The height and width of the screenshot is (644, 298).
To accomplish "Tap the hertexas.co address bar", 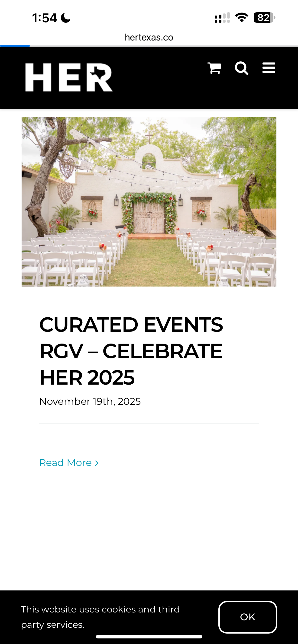I will coord(149,38).
